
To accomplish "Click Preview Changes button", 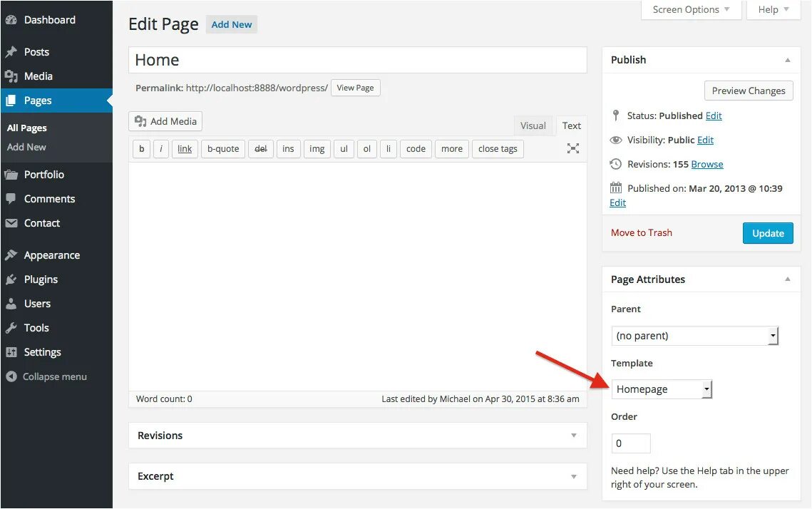I will [749, 91].
